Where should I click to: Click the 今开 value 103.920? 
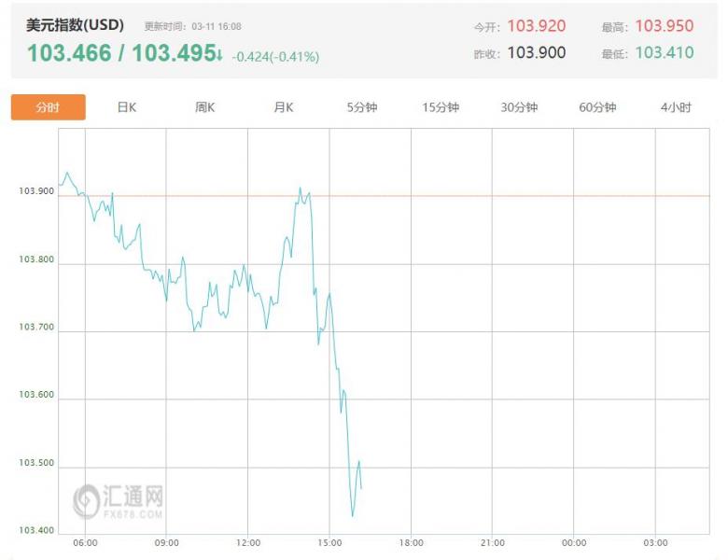(536, 26)
